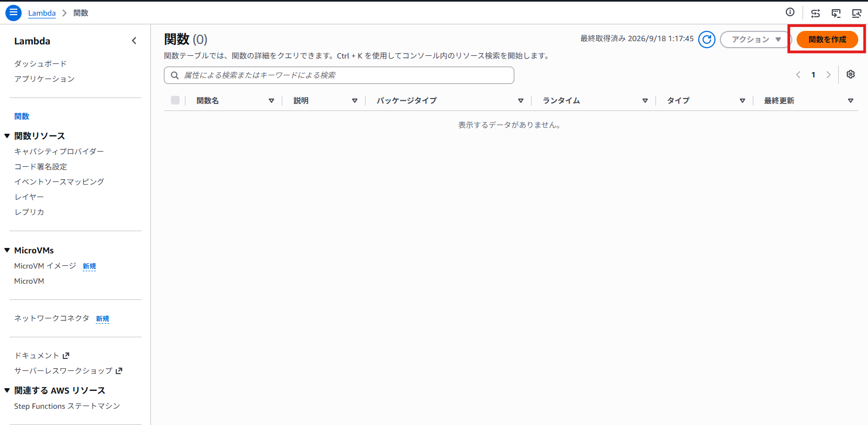Collapse the Lambda side navigation
Viewport: 868px width, 425px height.
click(x=134, y=41)
